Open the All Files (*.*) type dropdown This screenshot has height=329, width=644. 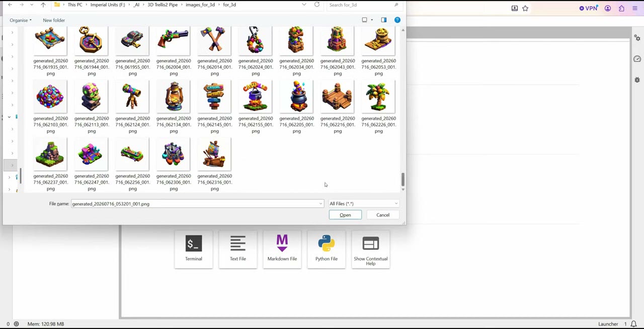[x=364, y=204]
